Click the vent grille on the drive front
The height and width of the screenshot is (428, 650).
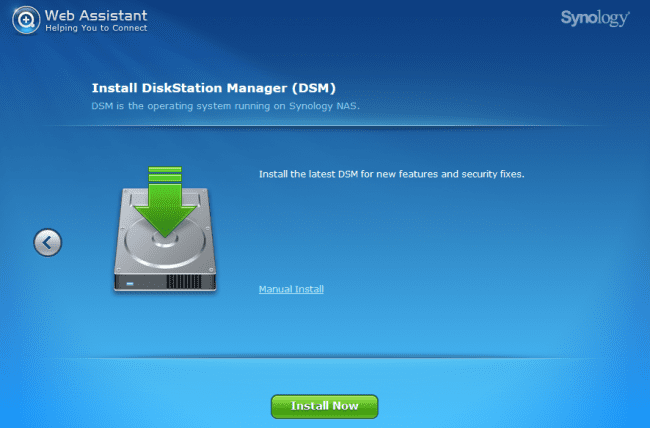(x=184, y=283)
